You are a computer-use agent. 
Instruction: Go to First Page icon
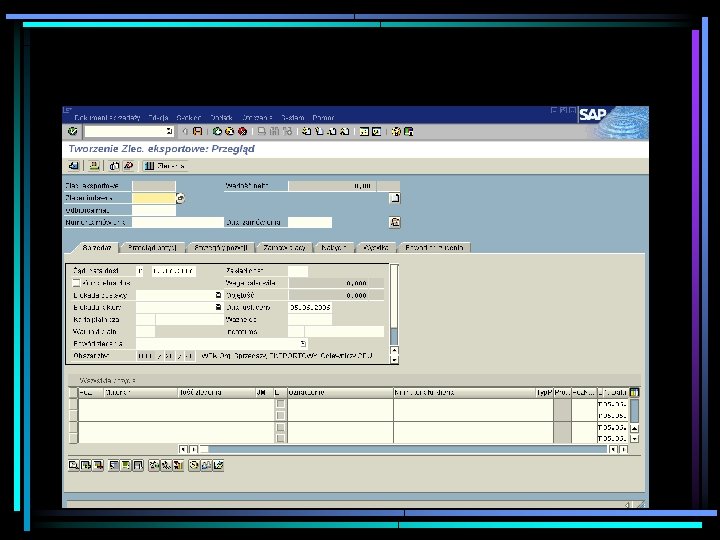point(306,131)
